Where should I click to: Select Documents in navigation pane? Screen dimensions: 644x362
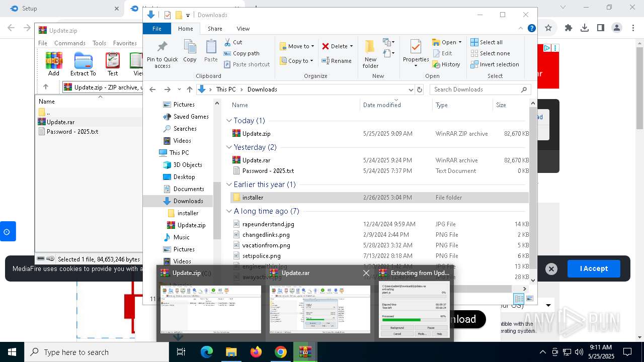pyautogui.click(x=189, y=189)
